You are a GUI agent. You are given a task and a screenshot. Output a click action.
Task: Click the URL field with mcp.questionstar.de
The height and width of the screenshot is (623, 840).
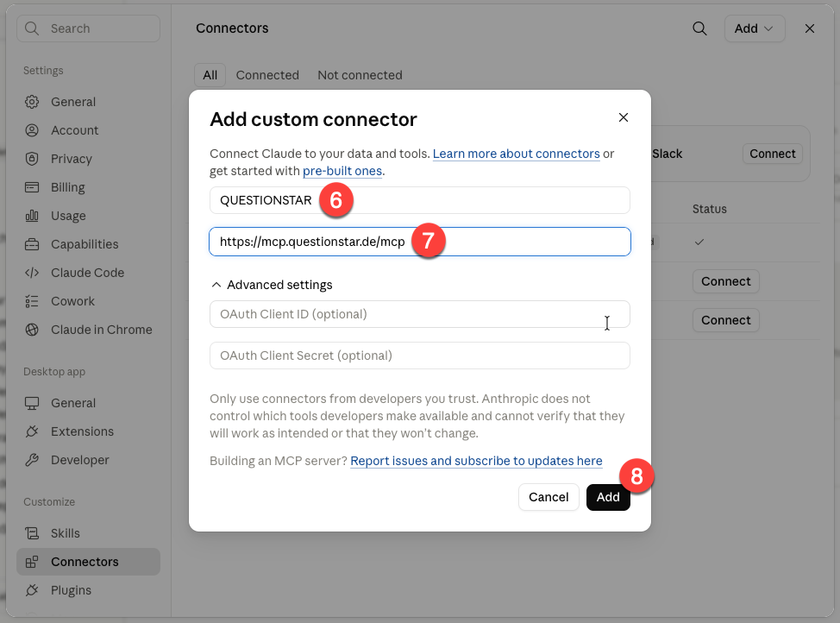pos(420,242)
